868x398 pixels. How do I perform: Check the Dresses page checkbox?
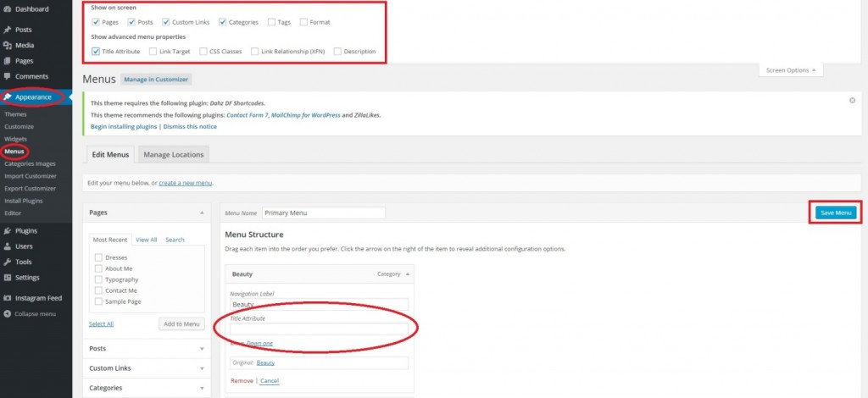pos(99,257)
